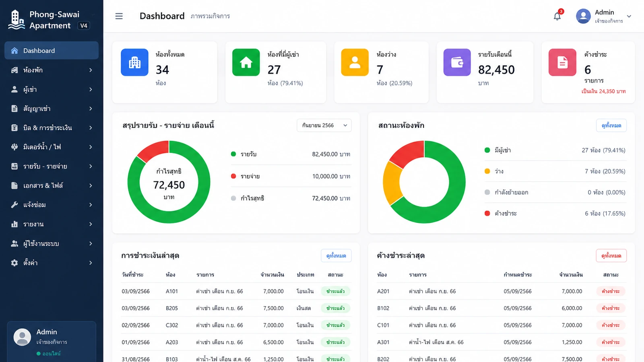
Task: Click the purple wallet icon
Action: point(457,62)
